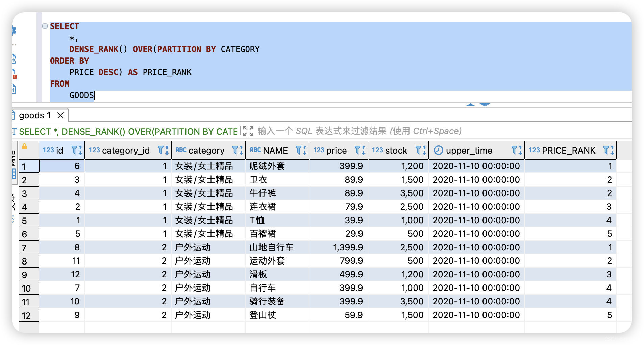The height and width of the screenshot is (345, 644).
Task: Click the cell containing 滑板
Action: [277, 274]
